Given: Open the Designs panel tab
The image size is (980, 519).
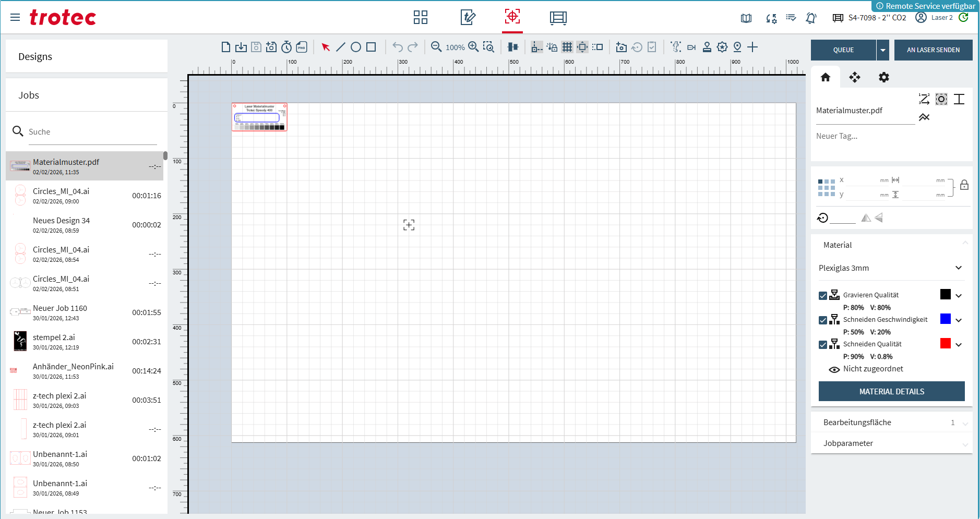Looking at the screenshot, I should [87, 57].
